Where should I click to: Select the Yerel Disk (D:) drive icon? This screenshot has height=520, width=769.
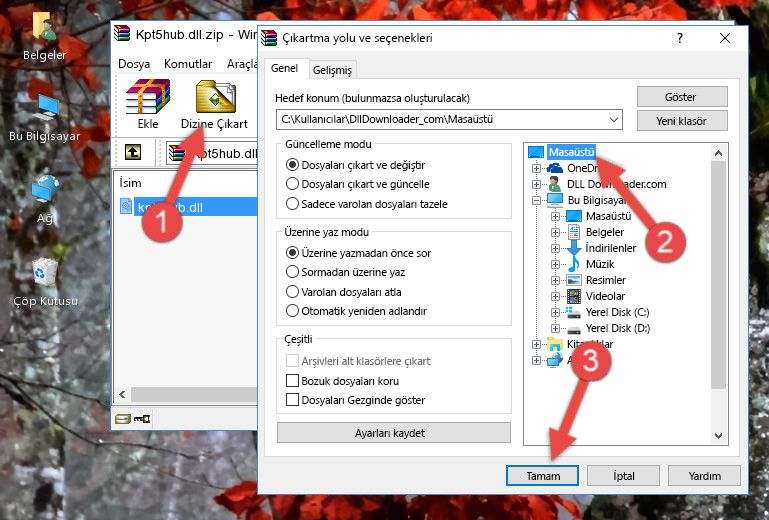click(x=573, y=328)
